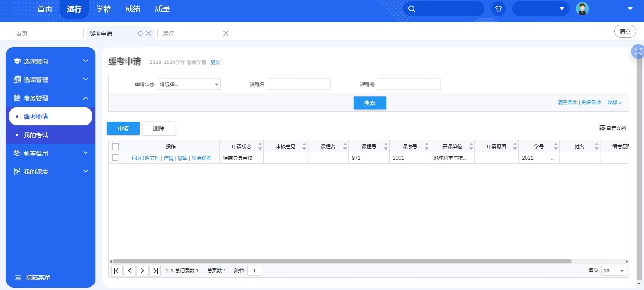This screenshot has height=290, width=644.
Task: Tick the select-all checkbox in table header
Action: pos(115,147)
